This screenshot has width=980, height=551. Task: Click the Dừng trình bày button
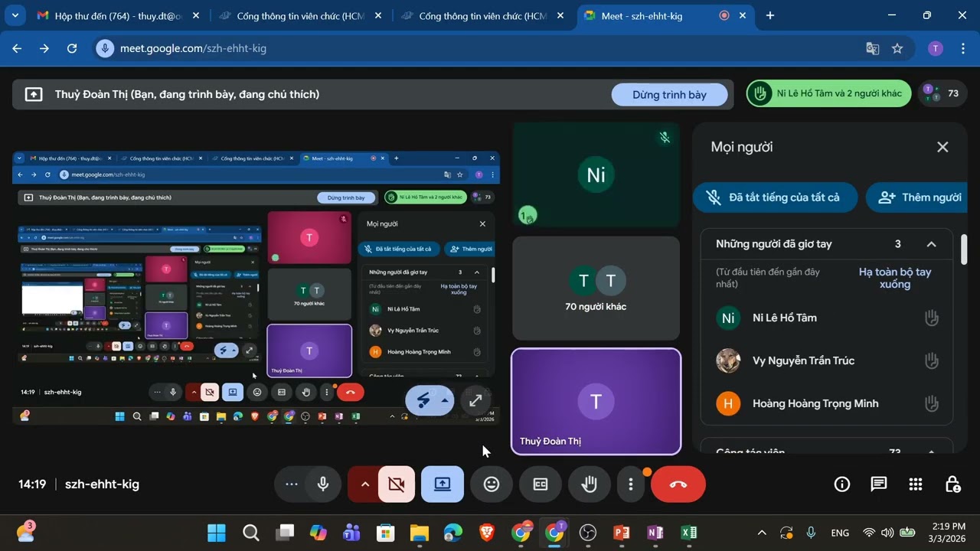(669, 95)
